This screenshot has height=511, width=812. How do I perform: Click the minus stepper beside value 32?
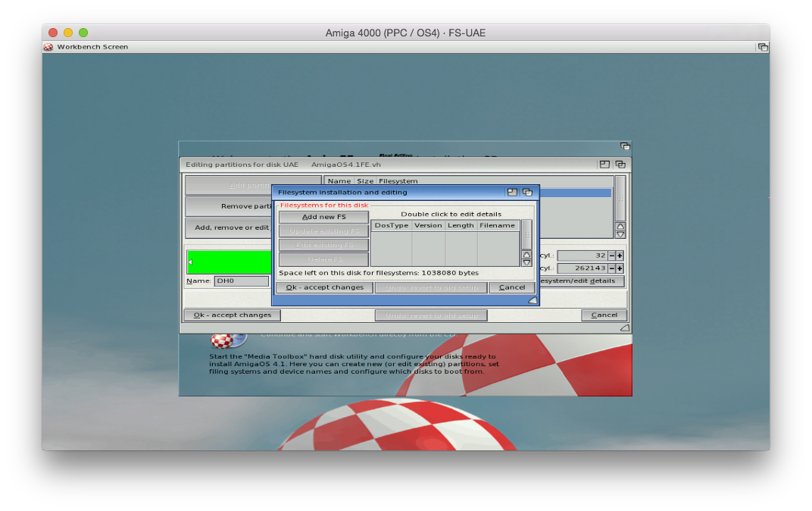611,255
